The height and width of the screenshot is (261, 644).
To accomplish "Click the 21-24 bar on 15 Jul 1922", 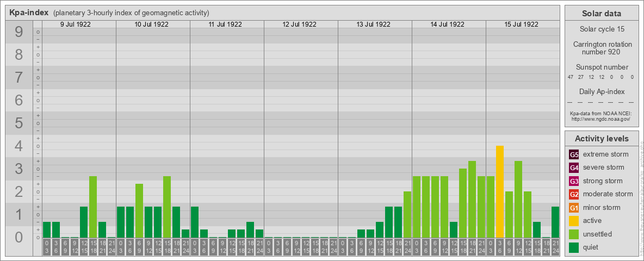I will click(555, 222).
